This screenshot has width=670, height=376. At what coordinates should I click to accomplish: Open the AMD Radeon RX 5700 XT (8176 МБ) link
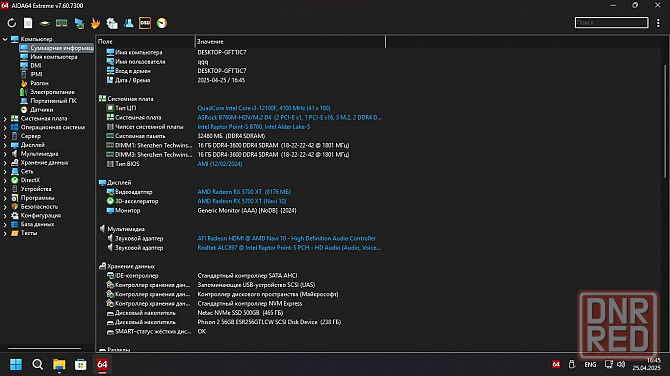tap(244, 192)
